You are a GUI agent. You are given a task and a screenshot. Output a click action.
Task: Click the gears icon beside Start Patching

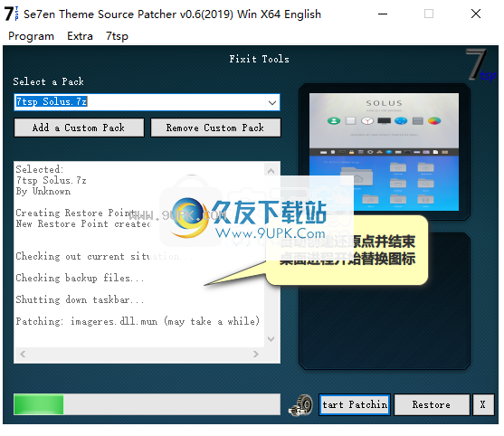pos(300,405)
